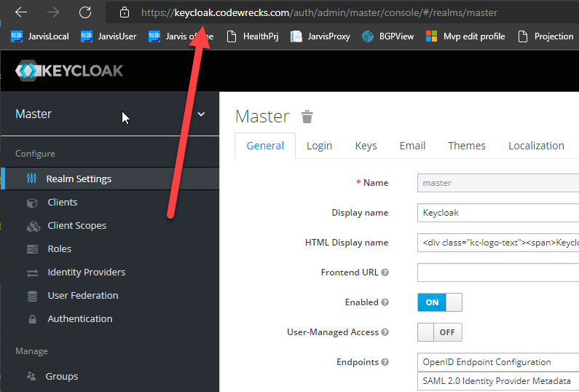
Task: Show help tooltip for Enabled
Action: [385, 302]
